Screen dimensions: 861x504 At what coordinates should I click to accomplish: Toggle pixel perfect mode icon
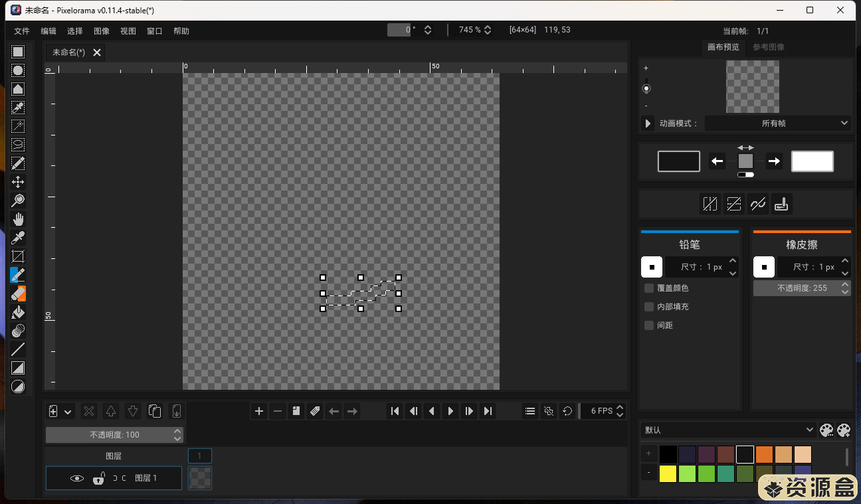click(758, 204)
